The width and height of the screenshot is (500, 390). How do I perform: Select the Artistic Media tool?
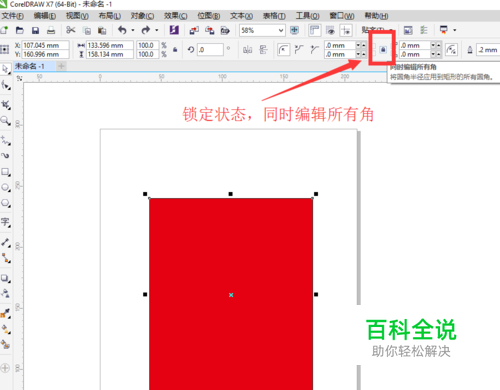pos(6,156)
